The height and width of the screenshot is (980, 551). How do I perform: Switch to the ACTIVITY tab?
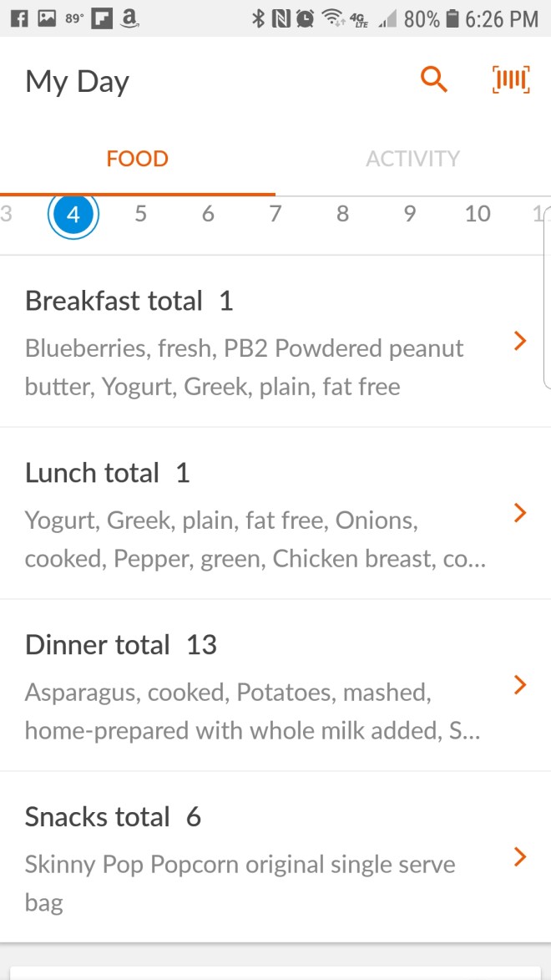[x=412, y=159]
